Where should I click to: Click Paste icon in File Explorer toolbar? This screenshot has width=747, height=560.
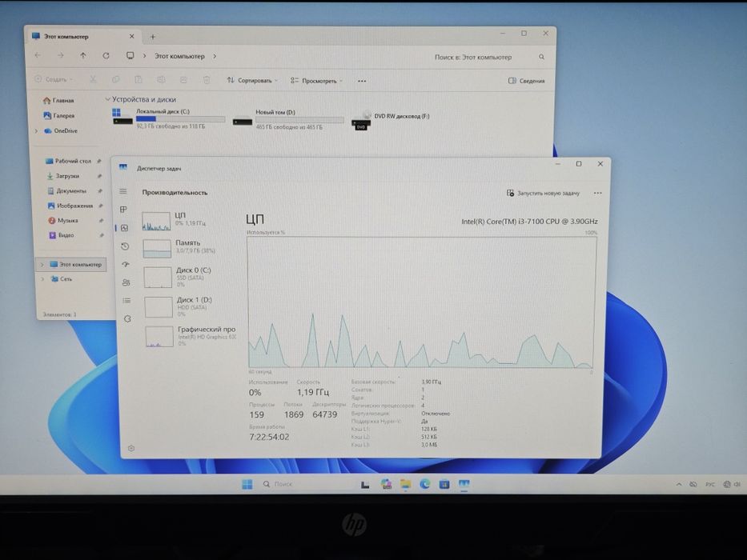(x=139, y=79)
